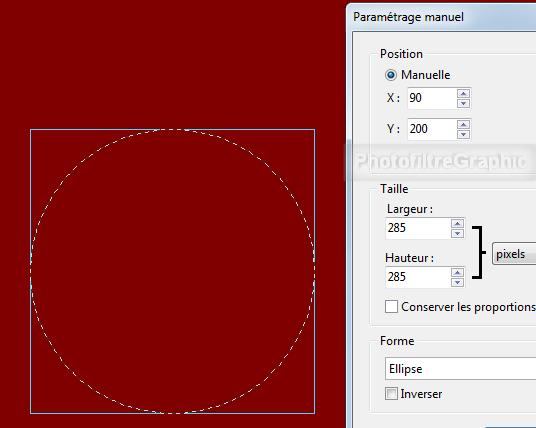The height and width of the screenshot is (428, 536).
Task: Increase Hauteur with the up arrow
Action: click(457, 272)
